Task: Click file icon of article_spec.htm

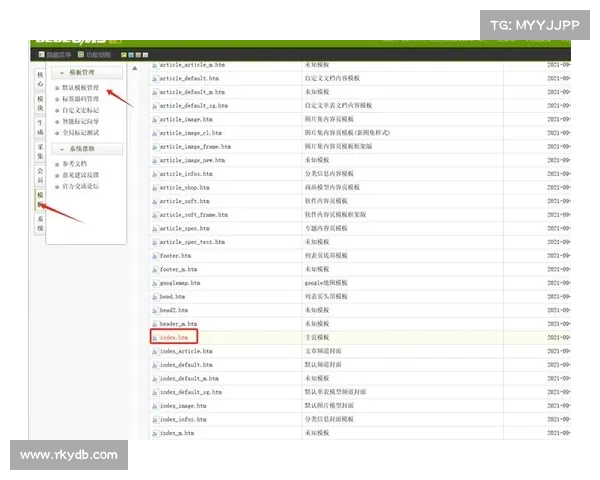Action: point(155,229)
